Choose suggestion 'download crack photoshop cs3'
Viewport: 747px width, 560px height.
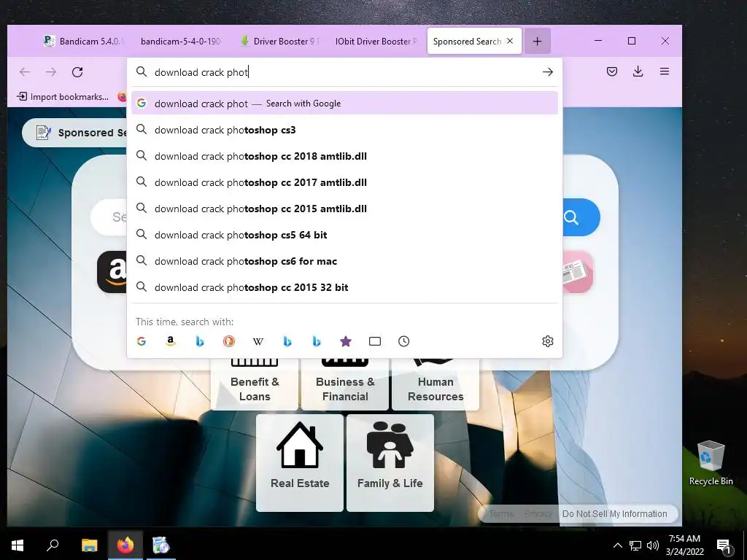[x=344, y=130]
